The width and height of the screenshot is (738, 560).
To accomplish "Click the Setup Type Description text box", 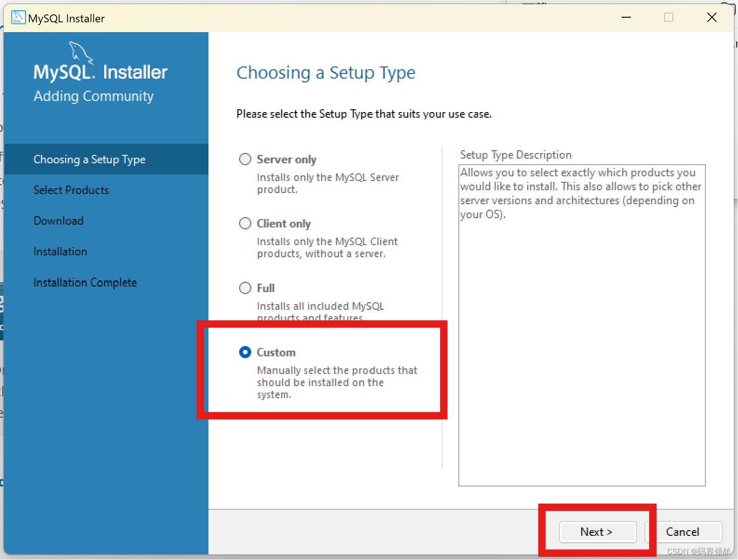I will tap(582, 325).
